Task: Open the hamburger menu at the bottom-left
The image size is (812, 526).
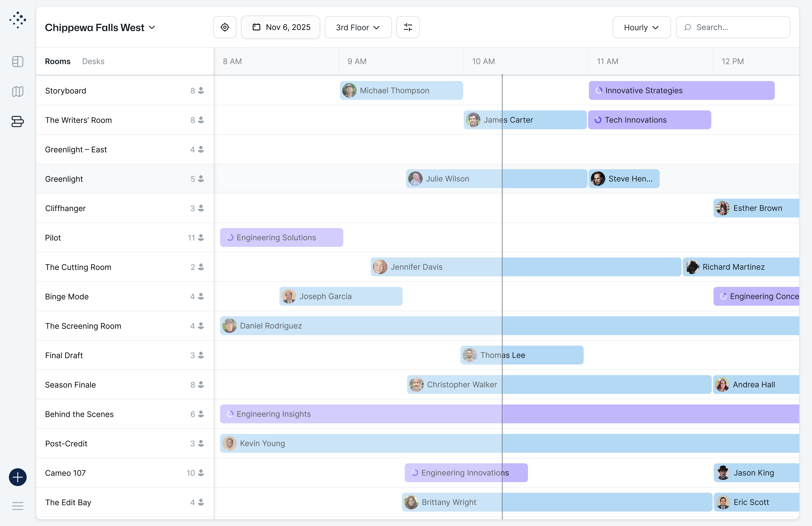Action: pos(17,506)
